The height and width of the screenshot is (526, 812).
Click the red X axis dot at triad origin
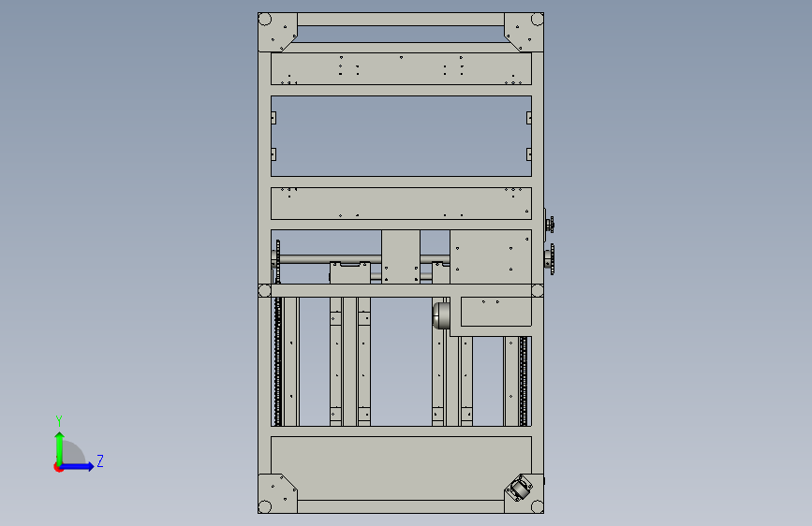(x=58, y=467)
